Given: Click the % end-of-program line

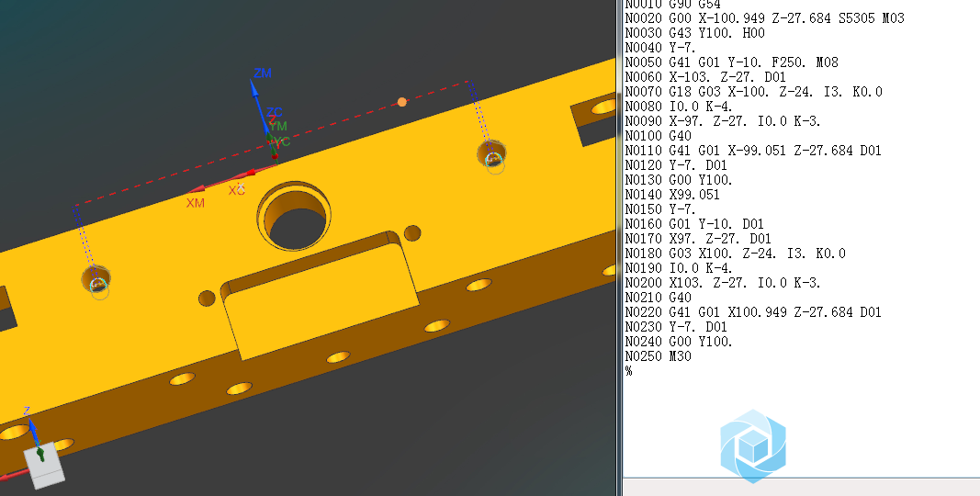Looking at the screenshot, I should 629,371.
